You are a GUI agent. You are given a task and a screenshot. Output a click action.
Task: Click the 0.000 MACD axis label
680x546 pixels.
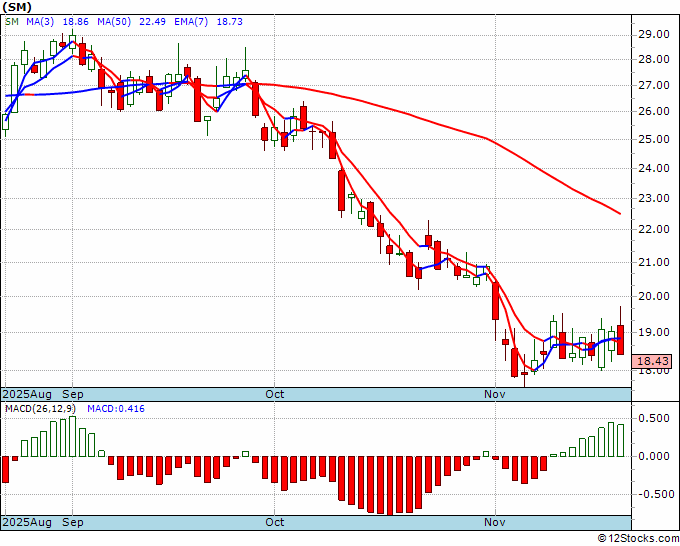(x=656, y=456)
